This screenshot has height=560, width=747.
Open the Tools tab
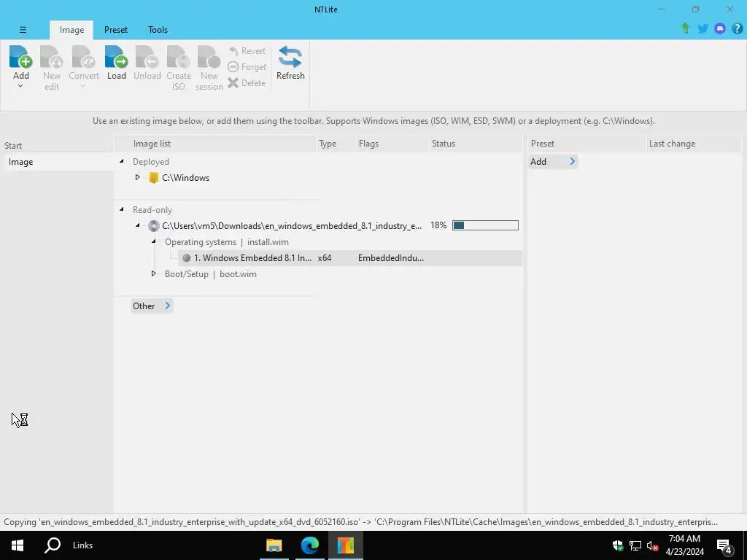[158, 29]
